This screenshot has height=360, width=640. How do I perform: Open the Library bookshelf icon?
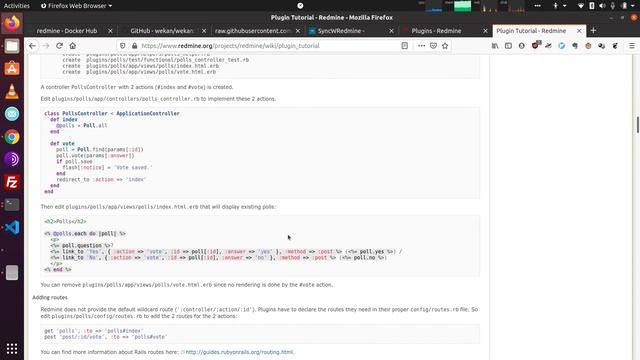pos(495,46)
